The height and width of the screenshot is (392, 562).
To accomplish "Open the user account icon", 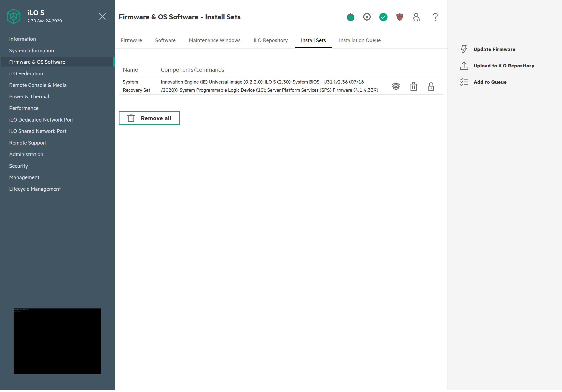I will tap(416, 17).
